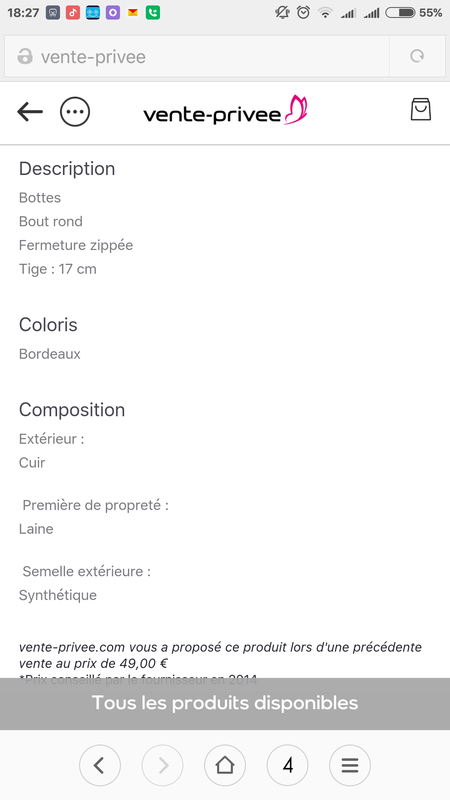The width and height of the screenshot is (450, 800).
Task: Go back using the browser back chevron
Action: point(100,765)
